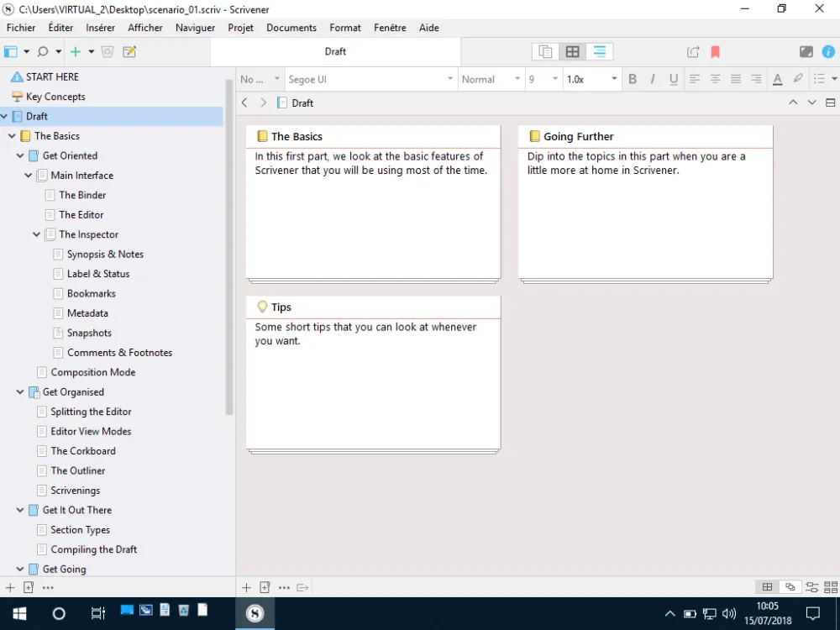Select freeform corkboard toggle

click(x=790, y=587)
